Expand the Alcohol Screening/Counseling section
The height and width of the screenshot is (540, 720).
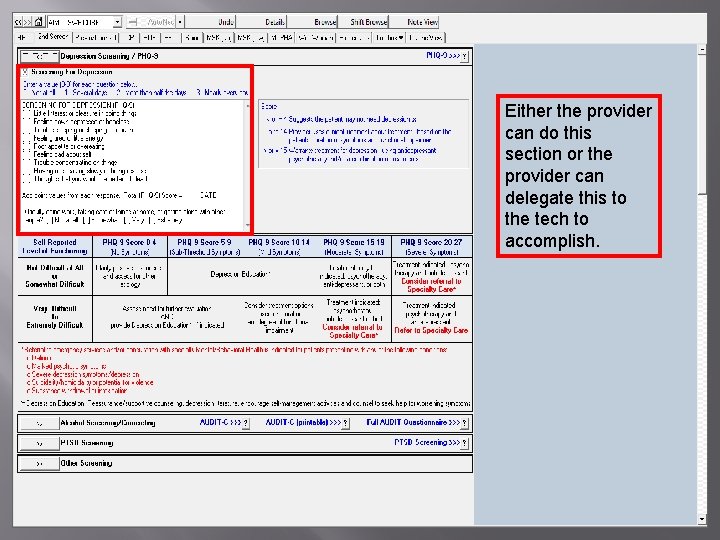pyautogui.click(x=39, y=423)
